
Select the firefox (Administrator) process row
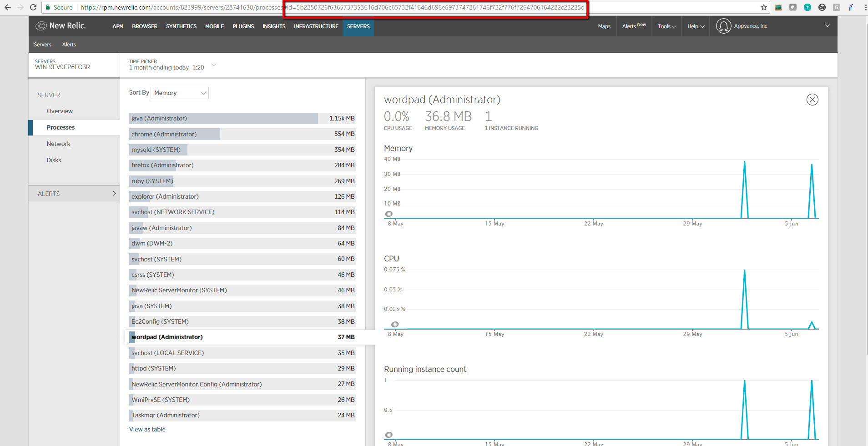point(242,165)
